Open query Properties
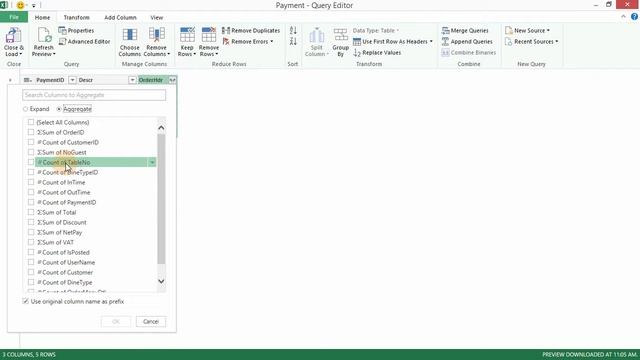Image resolution: width=640 pixels, height=360 pixels. click(76, 31)
